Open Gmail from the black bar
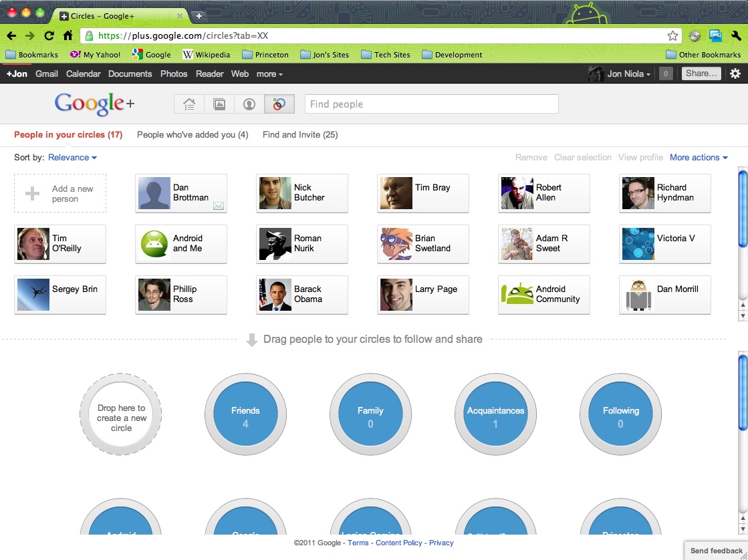748x560 pixels. [x=47, y=74]
